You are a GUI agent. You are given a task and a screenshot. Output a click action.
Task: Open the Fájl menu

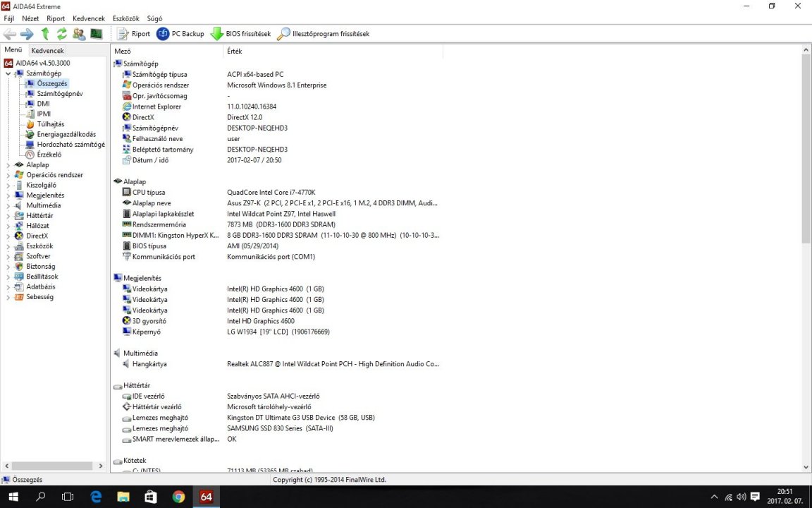coord(8,18)
